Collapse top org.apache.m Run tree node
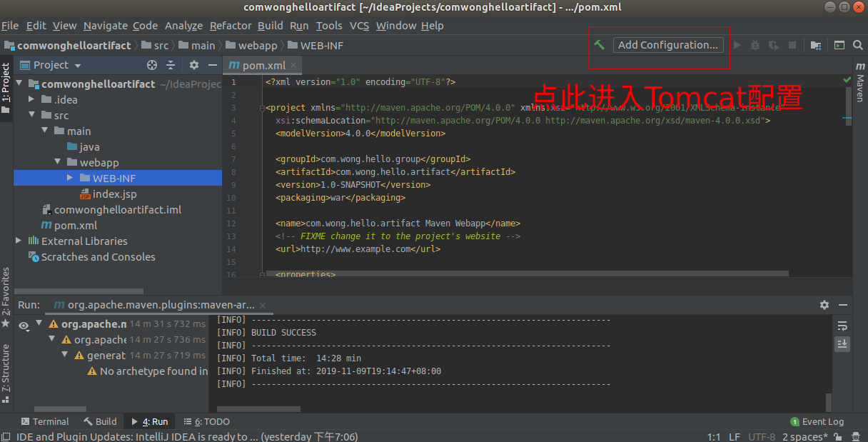The width and height of the screenshot is (868, 442). click(x=39, y=323)
